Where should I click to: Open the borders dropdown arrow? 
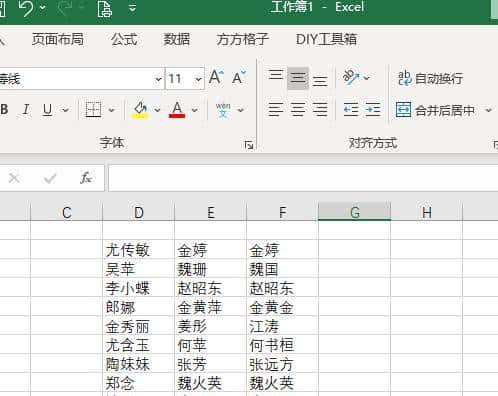[111, 110]
